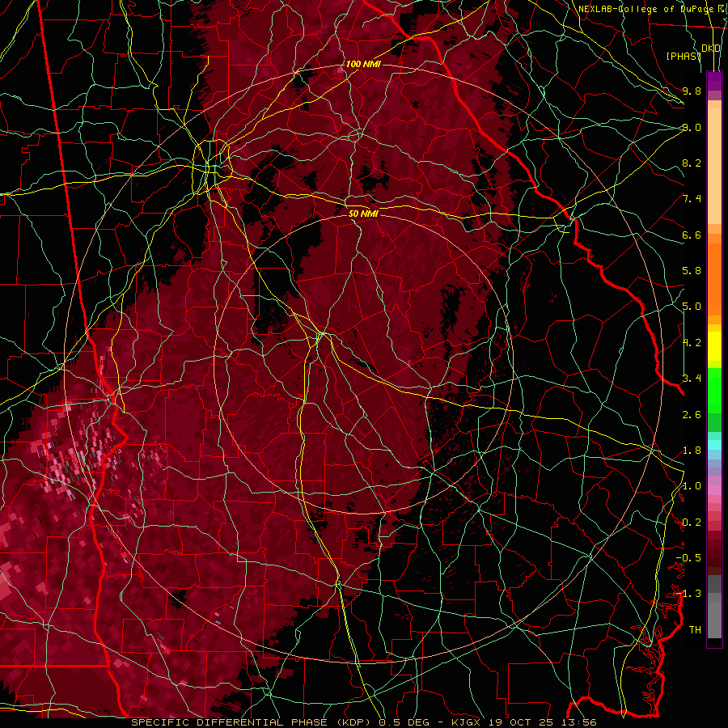Pick the bright green segment of color bar

tap(714, 391)
